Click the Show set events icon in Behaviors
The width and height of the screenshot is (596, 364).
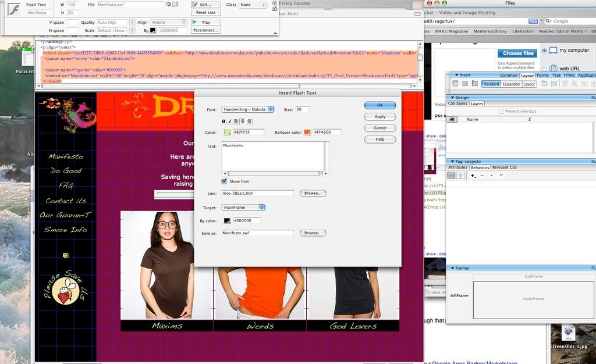pyautogui.click(x=451, y=176)
